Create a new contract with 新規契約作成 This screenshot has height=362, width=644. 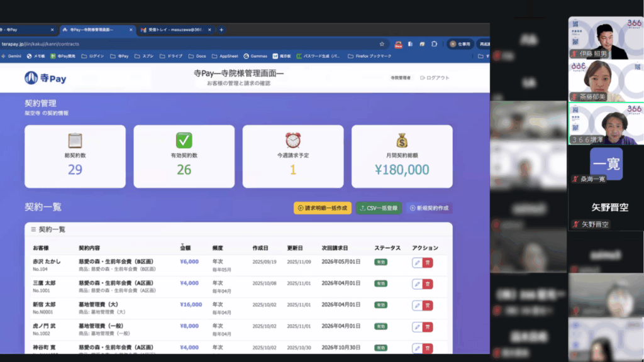click(x=430, y=208)
